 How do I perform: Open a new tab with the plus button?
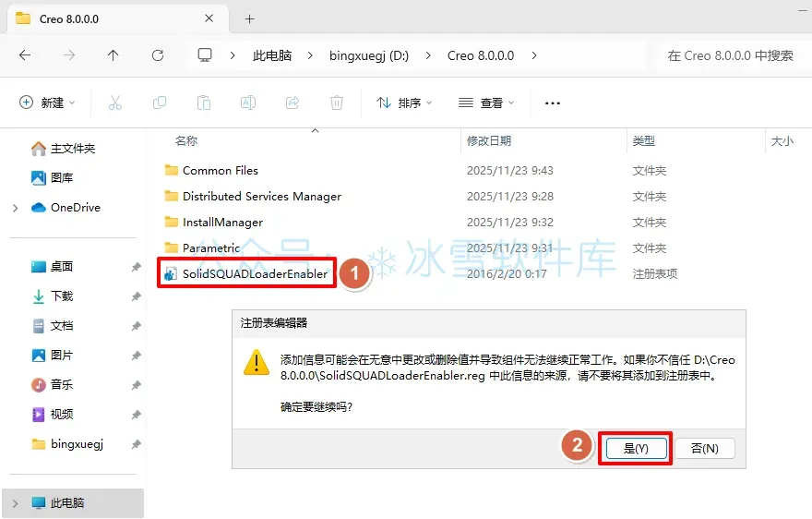[x=250, y=19]
